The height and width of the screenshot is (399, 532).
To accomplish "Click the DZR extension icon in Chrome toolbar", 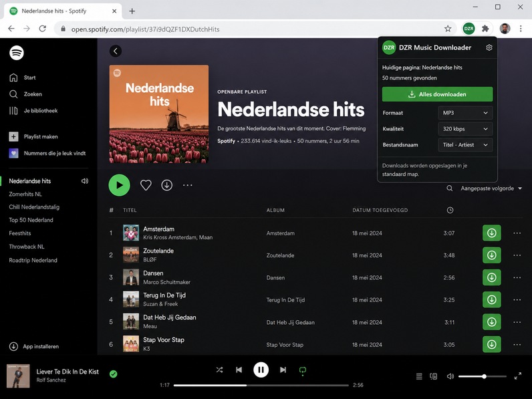I will point(469,29).
